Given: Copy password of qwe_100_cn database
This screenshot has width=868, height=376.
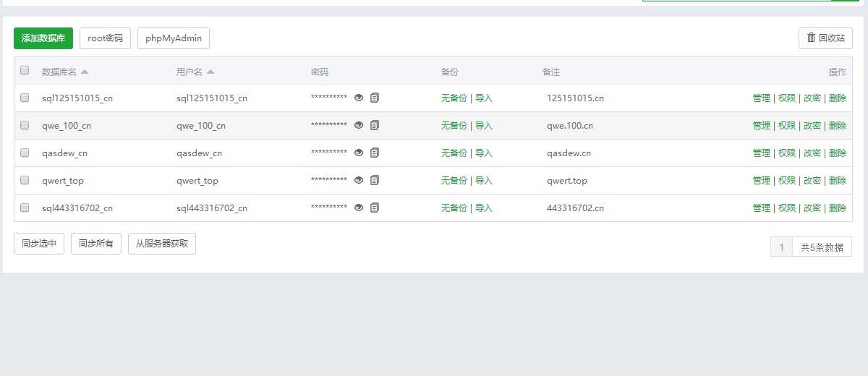Looking at the screenshot, I should point(375,125).
